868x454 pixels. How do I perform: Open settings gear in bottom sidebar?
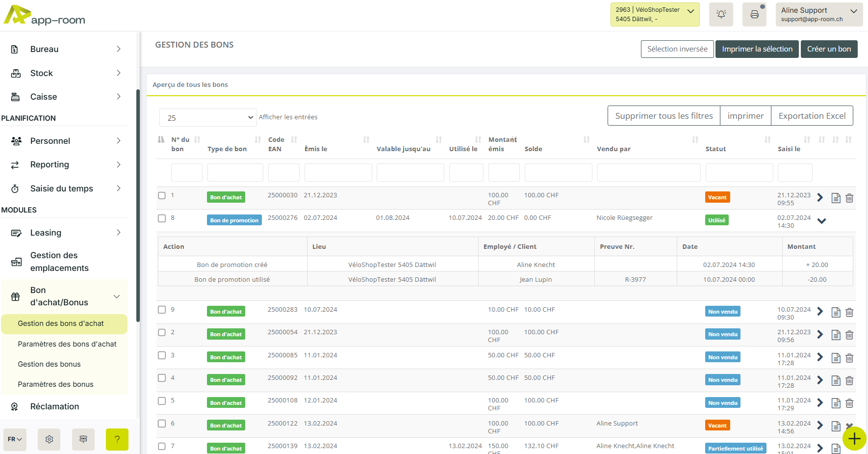pyautogui.click(x=49, y=439)
